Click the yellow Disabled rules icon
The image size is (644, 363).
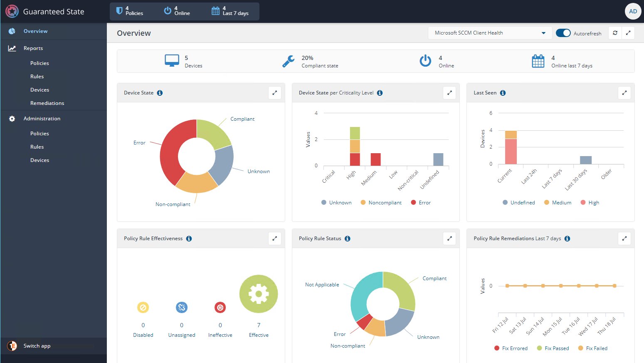tap(143, 308)
